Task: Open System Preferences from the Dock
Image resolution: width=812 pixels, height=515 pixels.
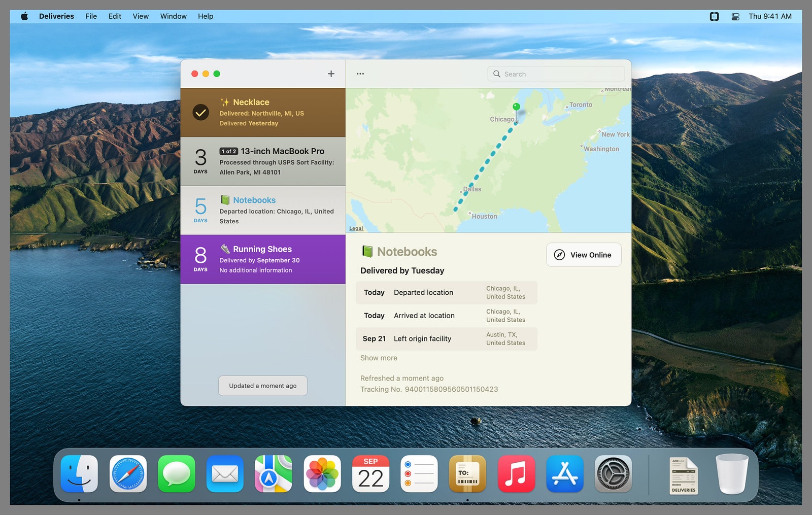Action: coord(613,474)
